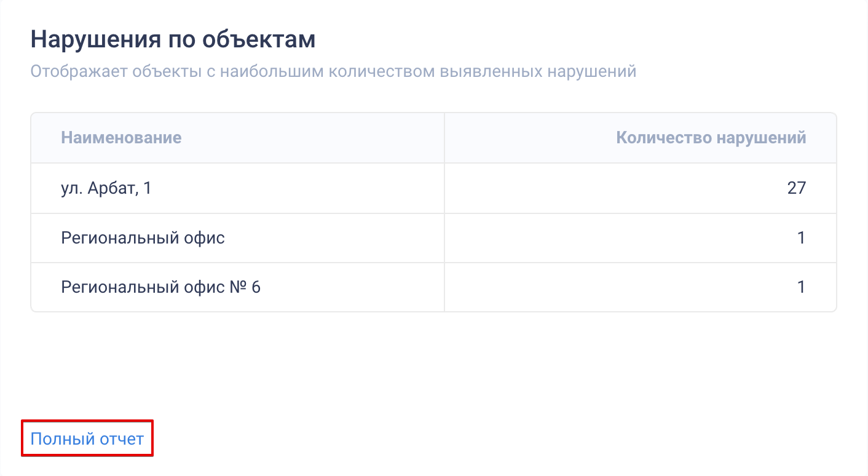The height and width of the screenshot is (476, 868).
Task: Click the value 27 violations count
Action: [796, 188]
